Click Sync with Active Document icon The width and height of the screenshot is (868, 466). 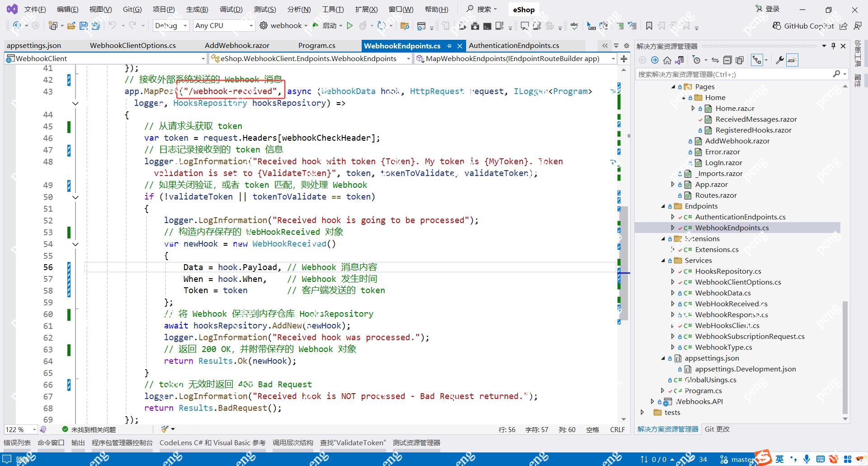(x=715, y=60)
